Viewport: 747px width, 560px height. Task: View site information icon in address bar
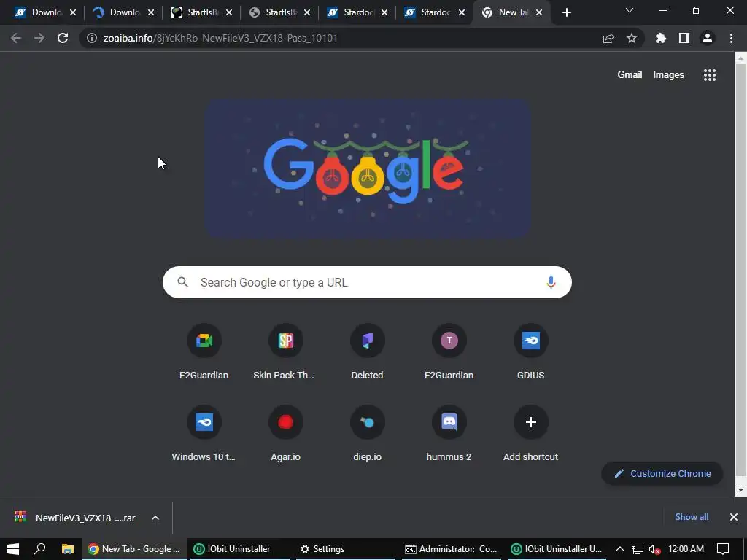(x=91, y=38)
